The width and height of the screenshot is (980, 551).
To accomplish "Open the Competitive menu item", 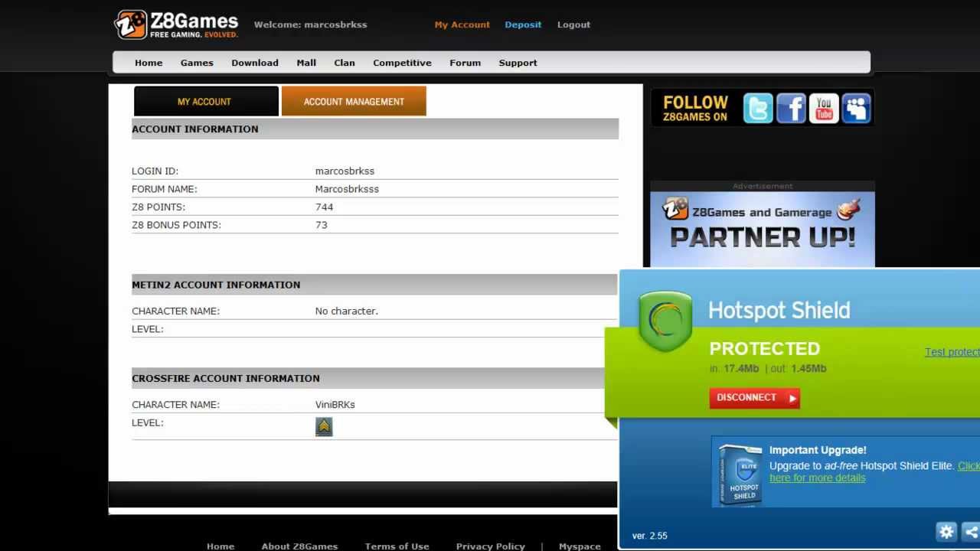I will 402,63.
